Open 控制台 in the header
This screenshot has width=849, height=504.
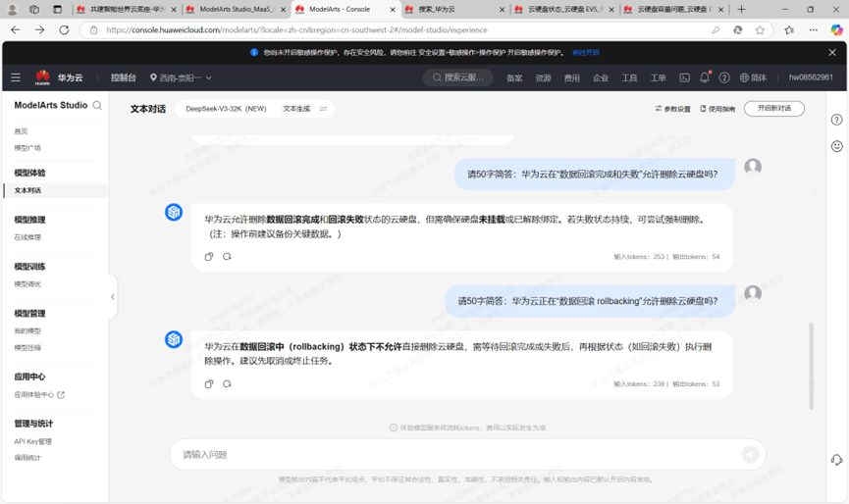tap(124, 77)
